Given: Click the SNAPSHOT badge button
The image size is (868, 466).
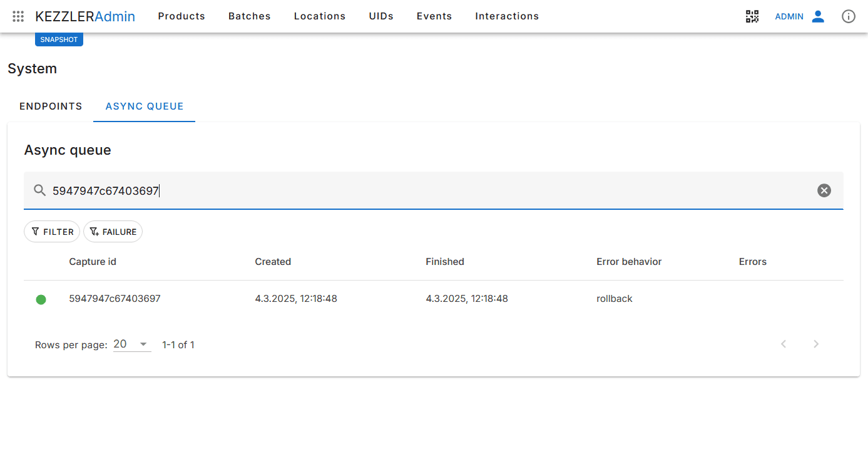Looking at the screenshot, I should click(59, 39).
